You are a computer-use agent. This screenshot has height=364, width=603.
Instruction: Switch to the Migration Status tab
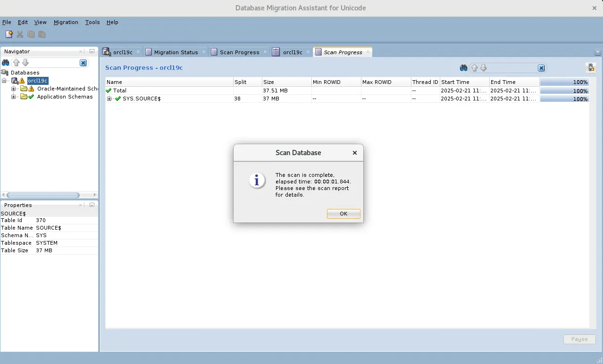(176, 52)
